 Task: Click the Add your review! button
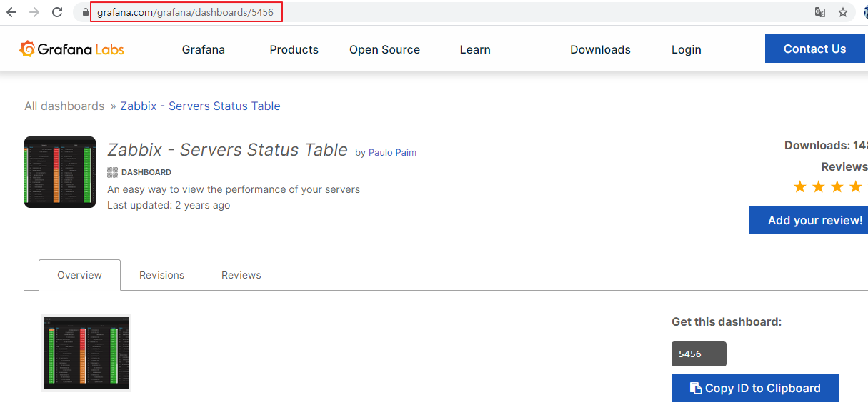tap(809, 220)
